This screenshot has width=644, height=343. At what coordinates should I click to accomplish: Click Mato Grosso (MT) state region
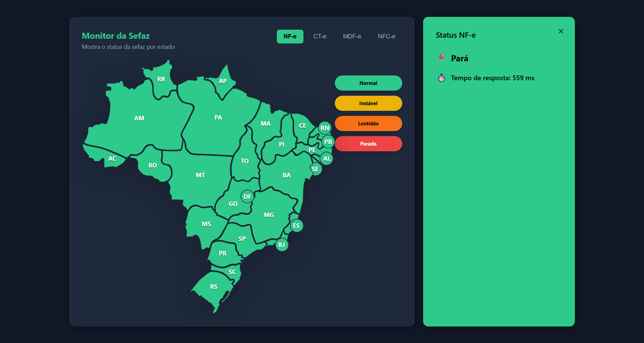(x=200, y=175)
